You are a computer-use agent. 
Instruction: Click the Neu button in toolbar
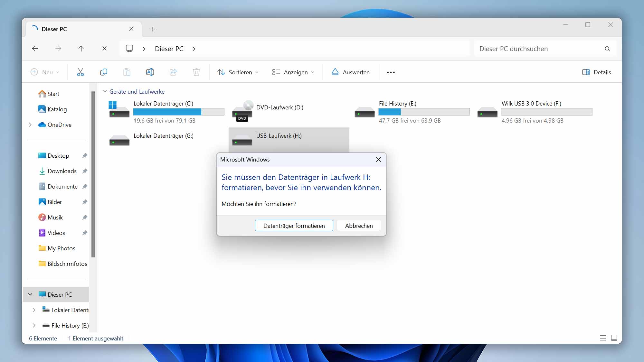tap(44, 72)
